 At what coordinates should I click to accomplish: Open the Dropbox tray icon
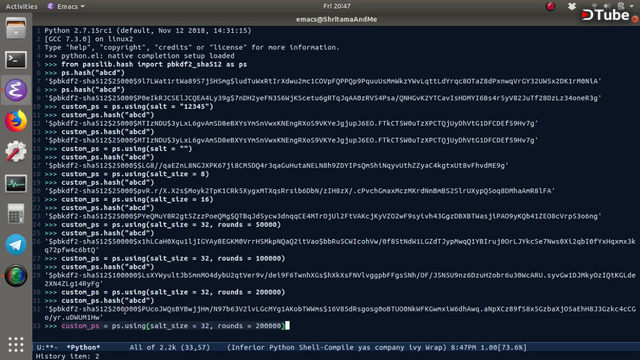(572, 6)
